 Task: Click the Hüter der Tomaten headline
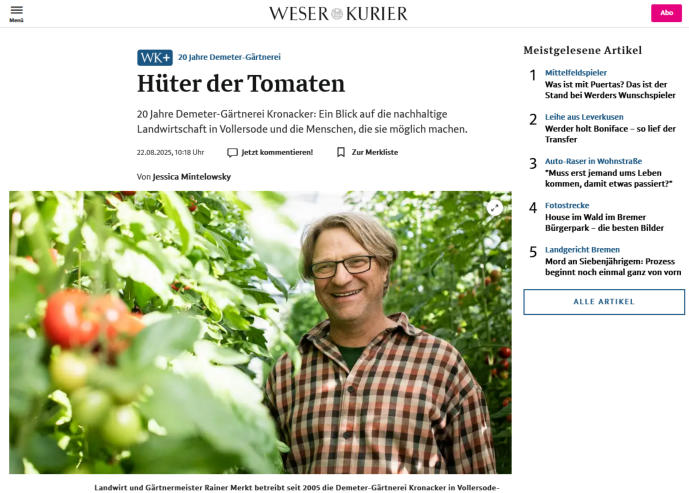pyautogui.click(x=241, y=83)
